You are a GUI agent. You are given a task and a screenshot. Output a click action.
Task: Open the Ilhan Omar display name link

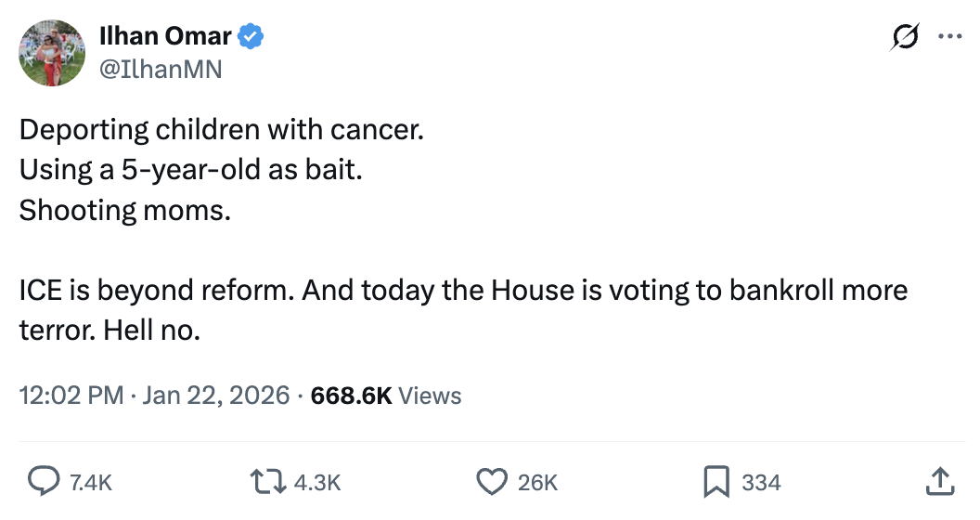tap(165, 36)
